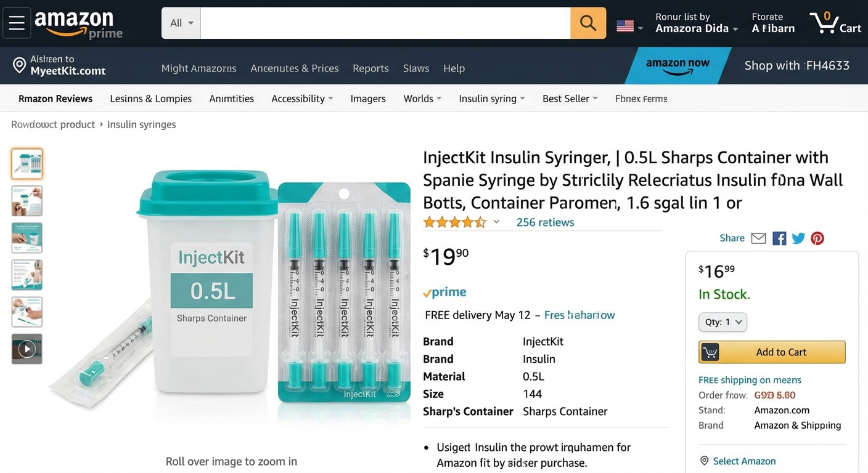868x473 pixels.
Task: Open the 256 reviews link
Action: click(x=545, y=222)
